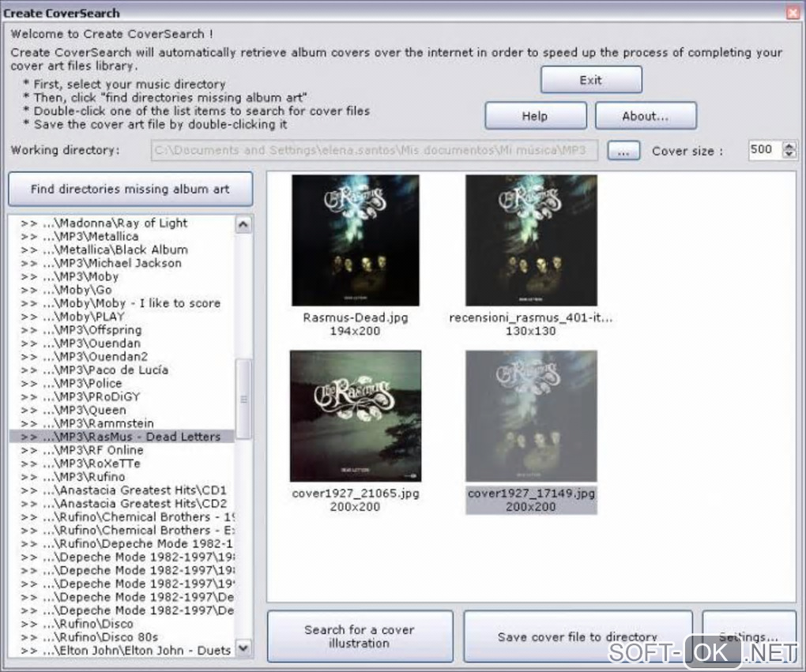806x672 pixels.
Task: Select the MP3\Offspring entry
Action: [x=122, y=330]
